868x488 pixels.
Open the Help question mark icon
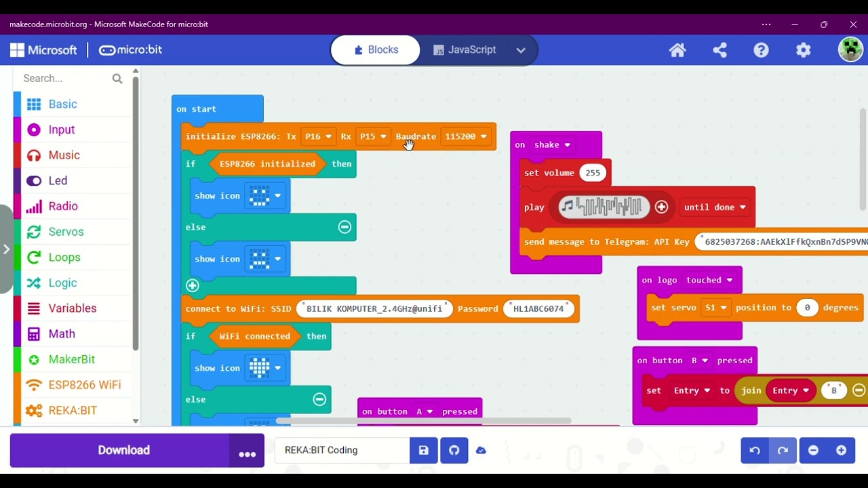tap(762, 50)
